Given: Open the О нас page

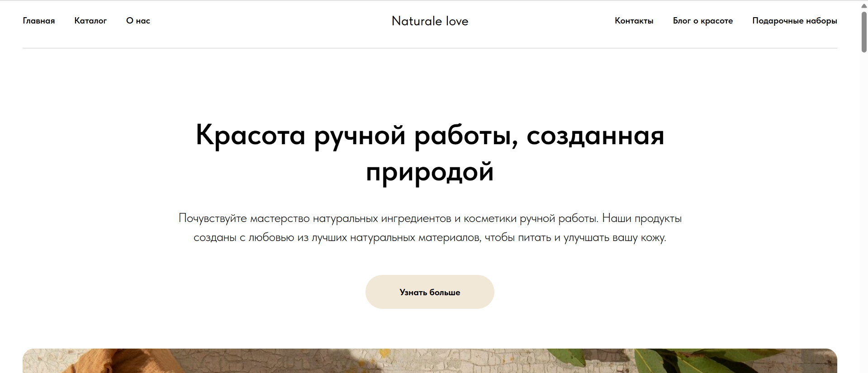Looking at the screenshot, I should [x=138, y=21].
